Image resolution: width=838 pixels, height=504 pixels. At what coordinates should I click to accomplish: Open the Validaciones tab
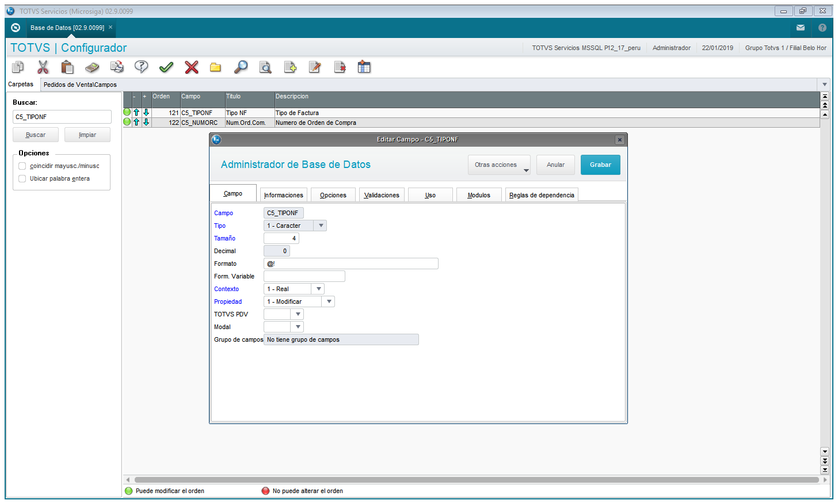tap(382, 195)
